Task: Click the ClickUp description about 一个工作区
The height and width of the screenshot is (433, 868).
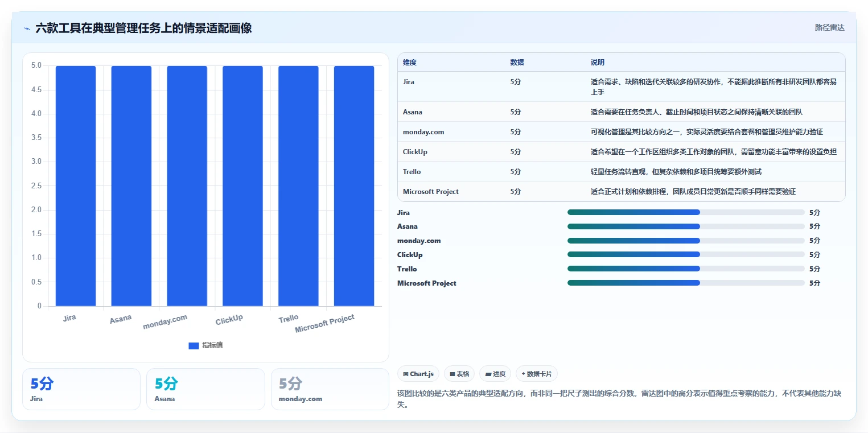Action: click(x=714, y=152)
